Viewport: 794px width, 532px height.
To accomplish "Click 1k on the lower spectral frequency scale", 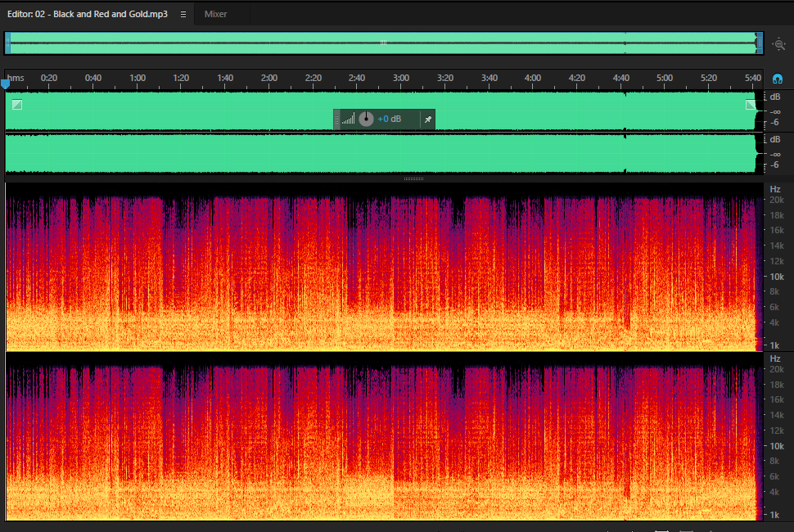I will click(x=774, y=515).
